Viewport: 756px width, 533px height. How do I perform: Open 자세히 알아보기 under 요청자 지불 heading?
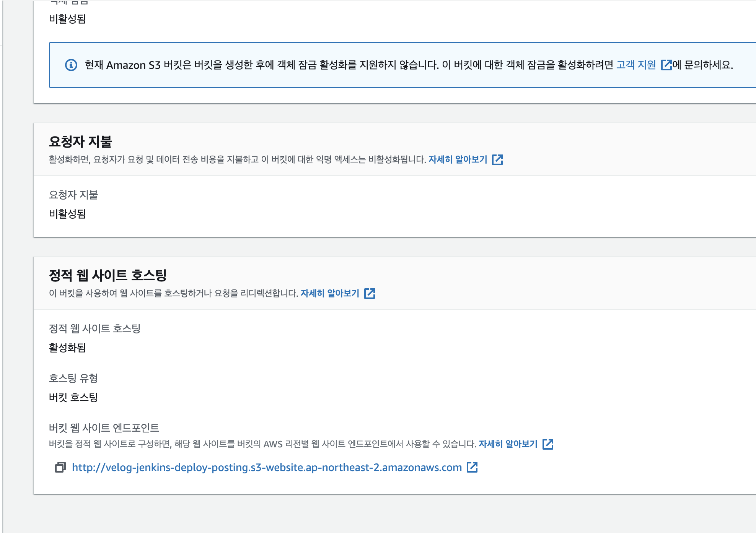tap(458, 159)
